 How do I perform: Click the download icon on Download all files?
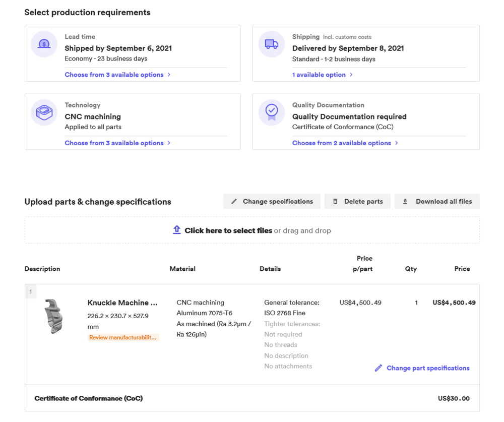coord(405,201)
